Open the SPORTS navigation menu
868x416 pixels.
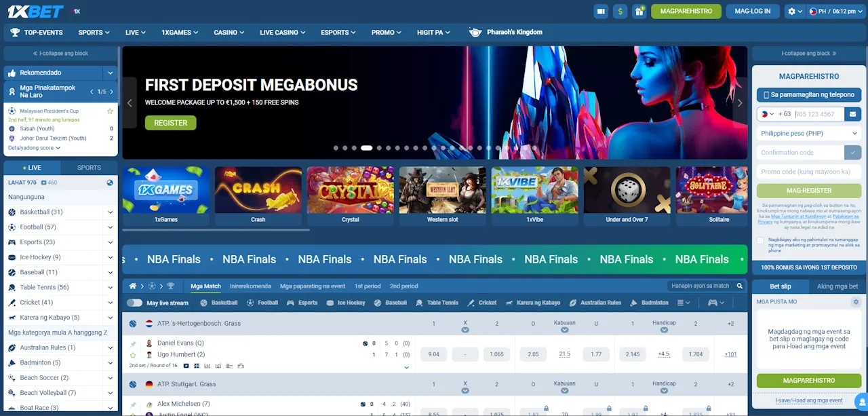[x=94, y=32]
